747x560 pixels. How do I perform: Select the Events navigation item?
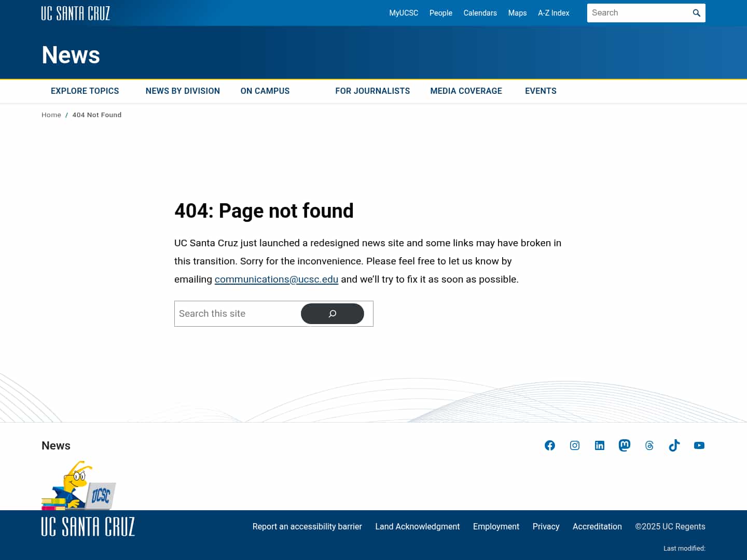541,91
